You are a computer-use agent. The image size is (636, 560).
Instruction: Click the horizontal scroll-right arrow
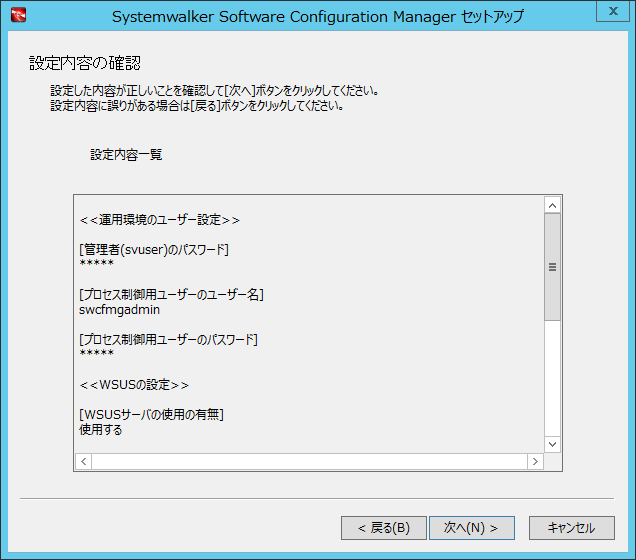pyautogui.click(x=535, y=461)
